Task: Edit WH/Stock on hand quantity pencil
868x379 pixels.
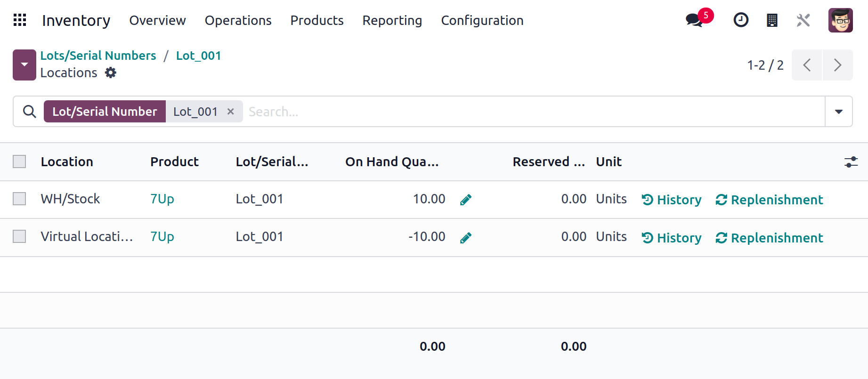Action: click(466, 200)
